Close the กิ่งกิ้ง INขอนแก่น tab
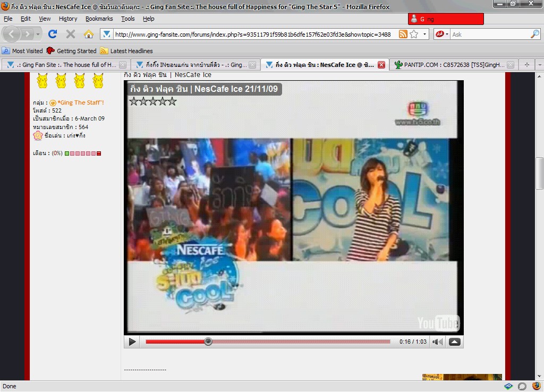544x392 pixels. 252,65
